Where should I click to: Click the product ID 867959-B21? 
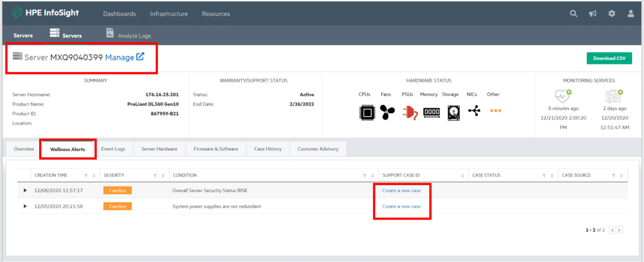[165, 113]
